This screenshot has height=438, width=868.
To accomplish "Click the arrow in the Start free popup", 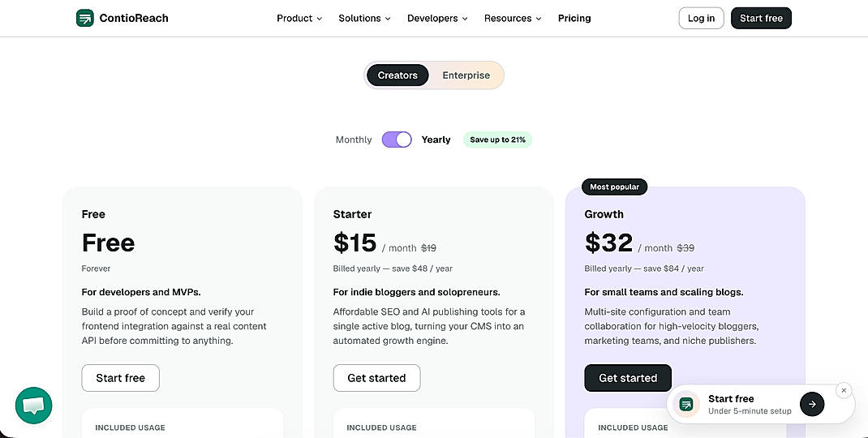I will pyautogui.click(x=812, y=404).
